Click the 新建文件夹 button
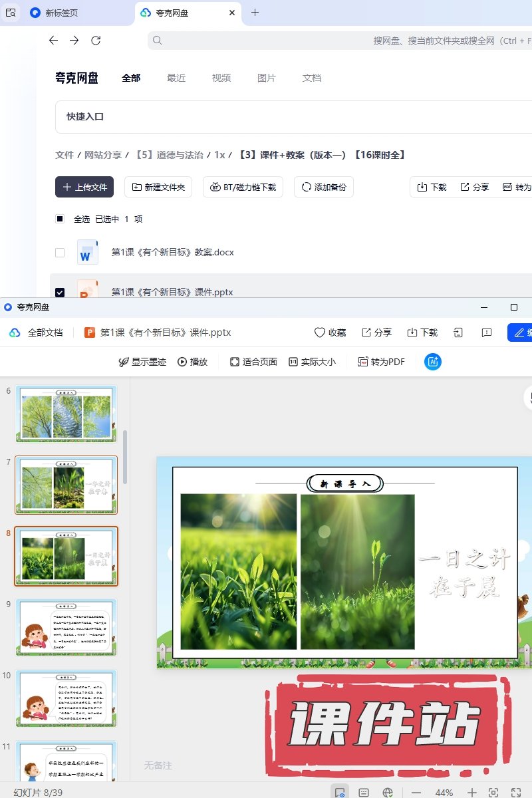 tap(159, 188)
